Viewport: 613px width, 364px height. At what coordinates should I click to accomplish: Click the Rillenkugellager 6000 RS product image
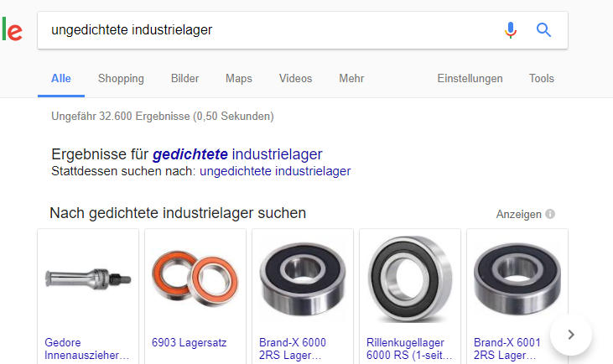(x=410, y=278)
